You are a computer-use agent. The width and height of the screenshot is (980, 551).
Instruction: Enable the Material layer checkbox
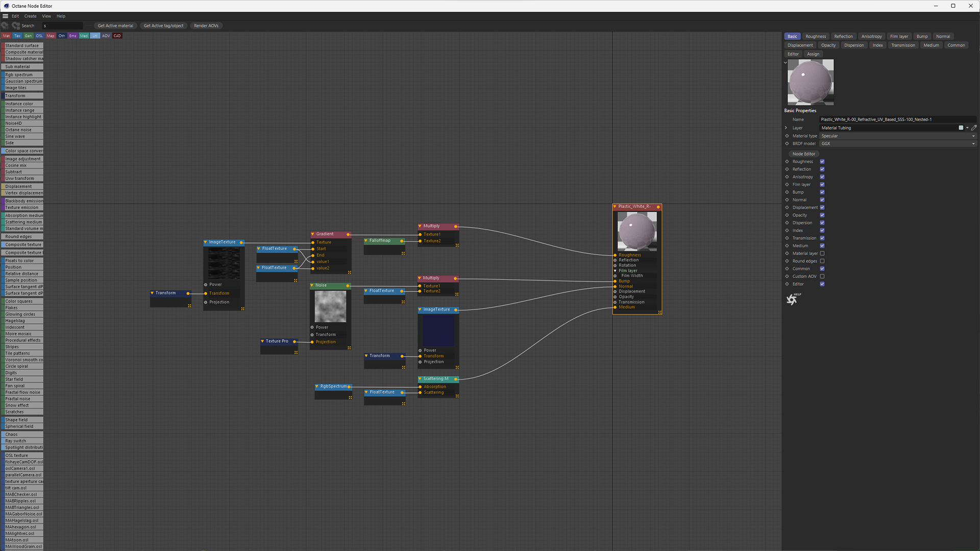pyautogui.click(x=822, y=254)
